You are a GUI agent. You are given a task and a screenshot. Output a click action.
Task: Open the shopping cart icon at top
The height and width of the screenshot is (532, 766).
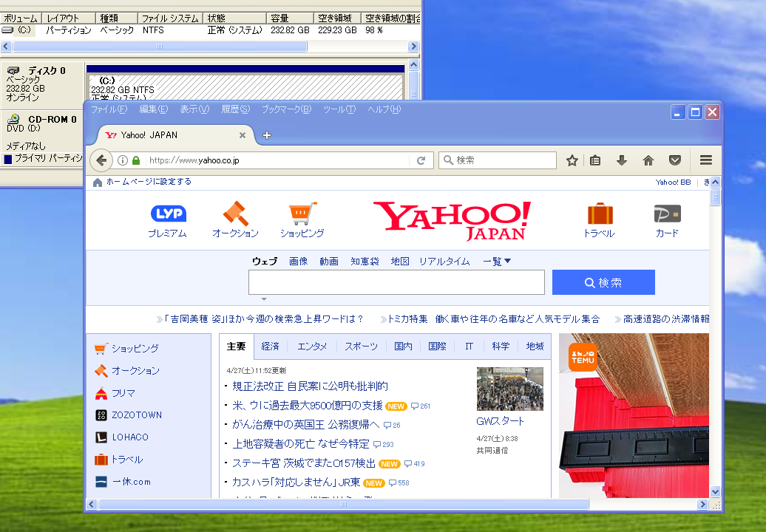point(302,214)
